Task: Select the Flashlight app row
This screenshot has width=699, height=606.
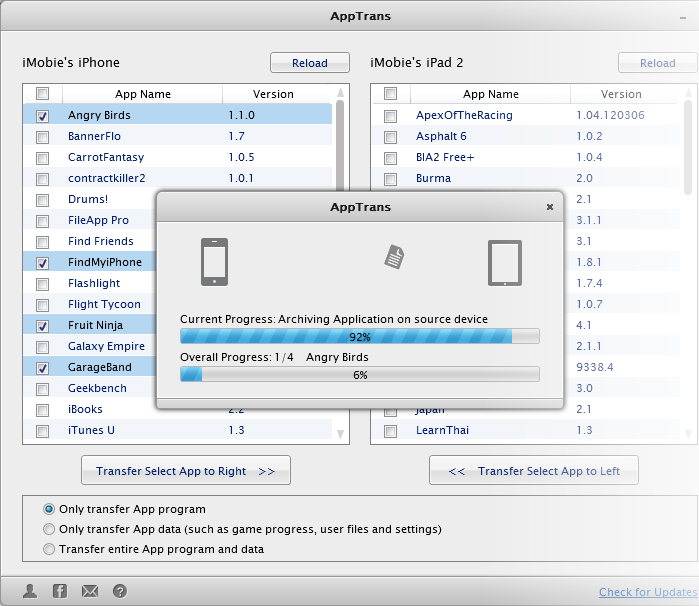Action: [89, 283]
